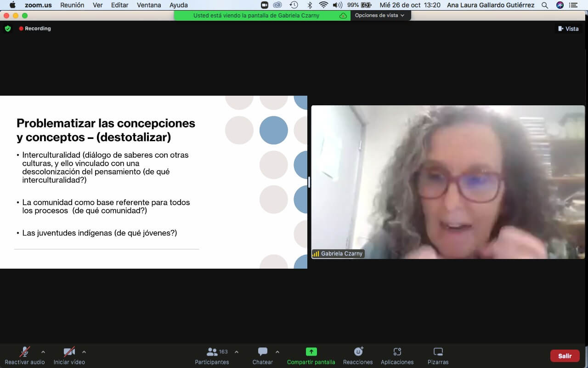Toggle the Wi-Fi menu bar icon

pos(323,5)
